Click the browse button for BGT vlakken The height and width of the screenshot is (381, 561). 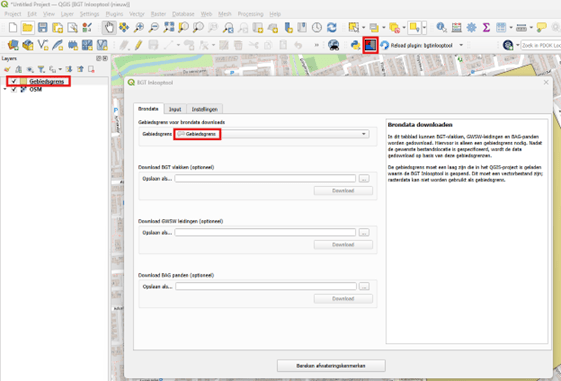pyautogui.click(x=364, y=179)
